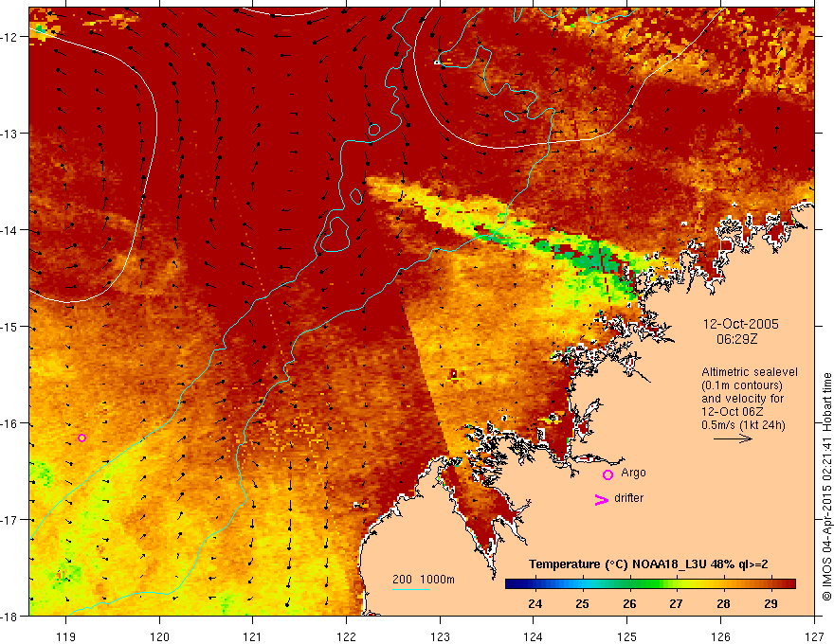Click the latitude axis label "-16"
The height and width of the screenshot is (644, 834).
(x=9, y=423)
